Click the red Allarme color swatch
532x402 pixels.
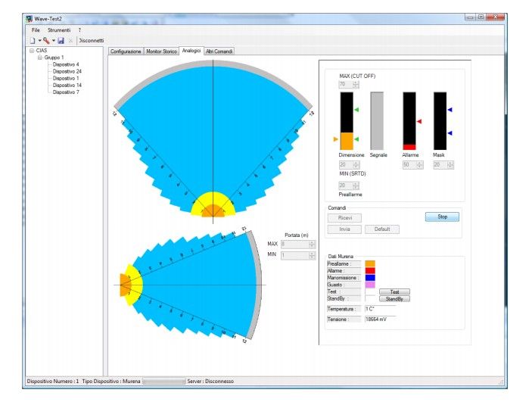(x=370, y=271)
